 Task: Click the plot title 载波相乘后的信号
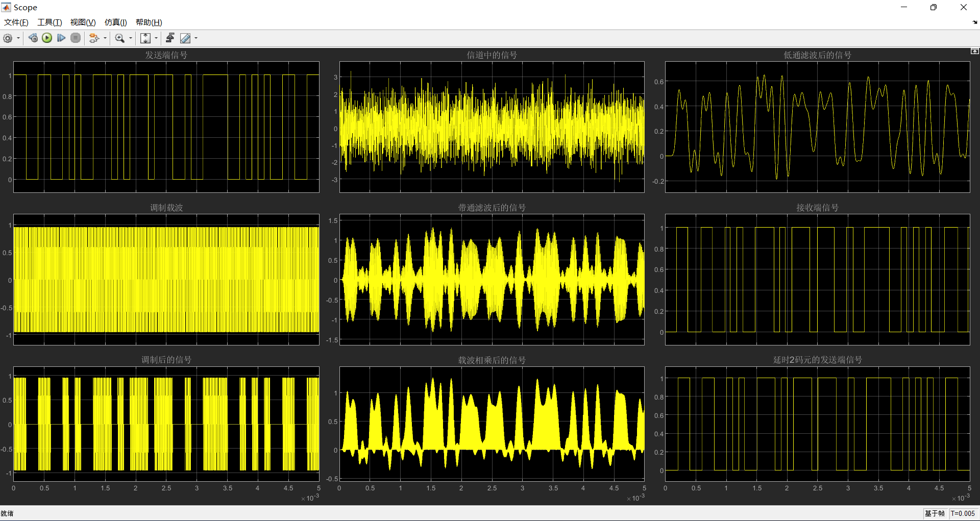click(x=492, y=360)
